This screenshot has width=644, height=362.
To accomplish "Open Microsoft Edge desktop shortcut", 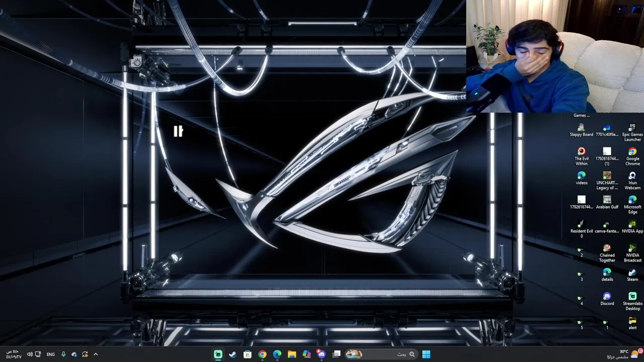I will 632,205.
